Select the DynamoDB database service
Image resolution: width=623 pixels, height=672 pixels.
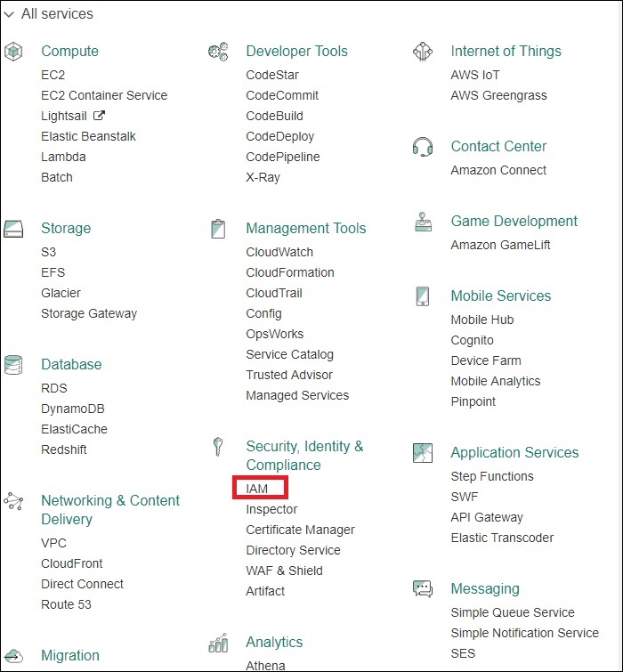pyautogui.click(x=74, y=409)
